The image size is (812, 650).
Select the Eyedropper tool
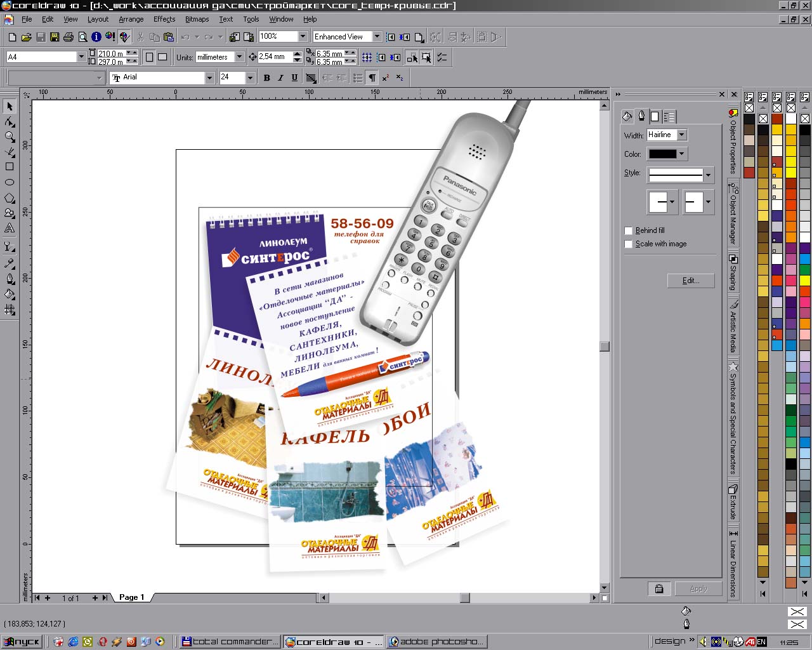pos(10,263)
